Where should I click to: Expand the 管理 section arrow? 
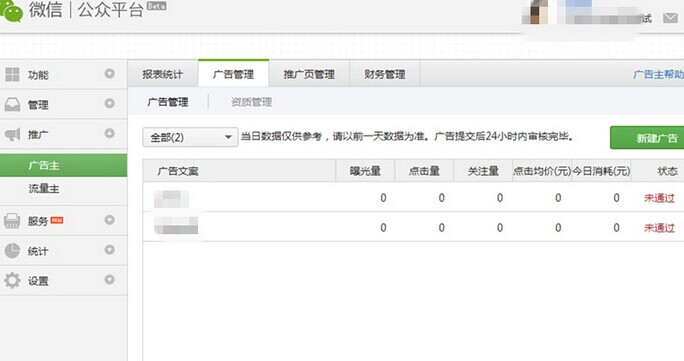[109, 104]
